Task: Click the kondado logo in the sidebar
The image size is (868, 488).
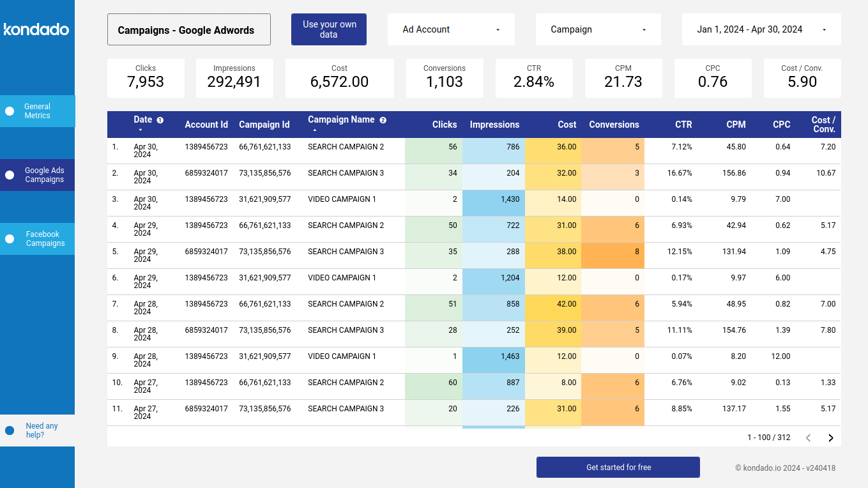Action: click(x=36, y=29)
